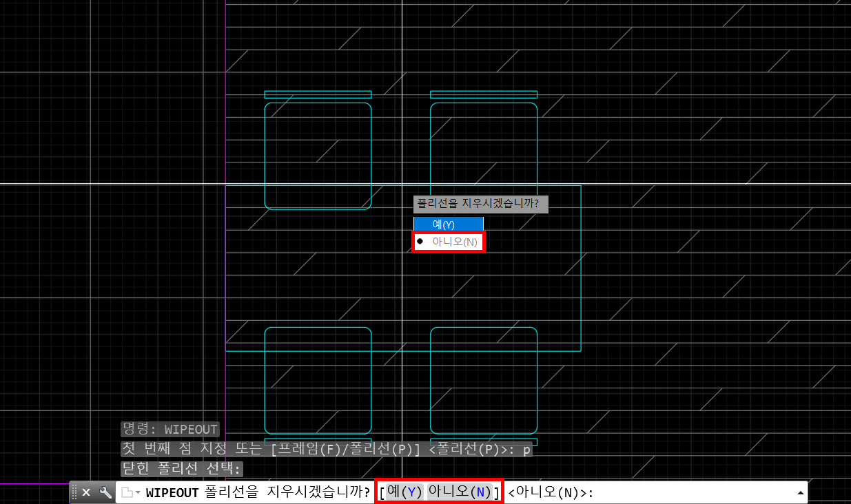Choose 예(Y) in the popup menu
Screen dimensions: 851x504
[449, 224]
